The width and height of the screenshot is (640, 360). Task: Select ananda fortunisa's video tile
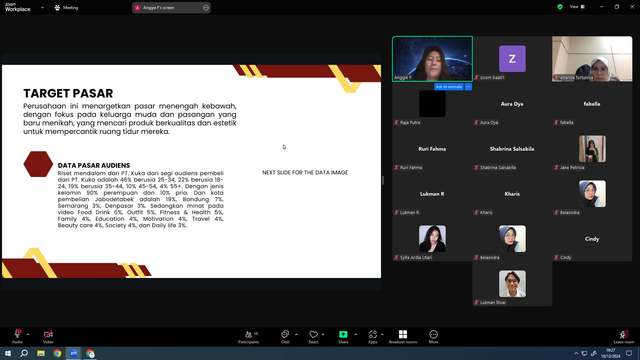tap(592, 59)
